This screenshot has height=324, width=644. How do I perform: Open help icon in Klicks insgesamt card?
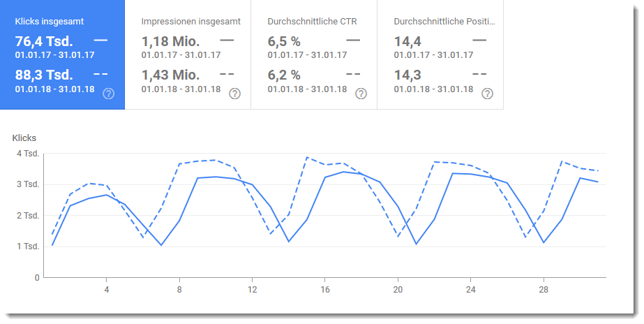point(108,94)
